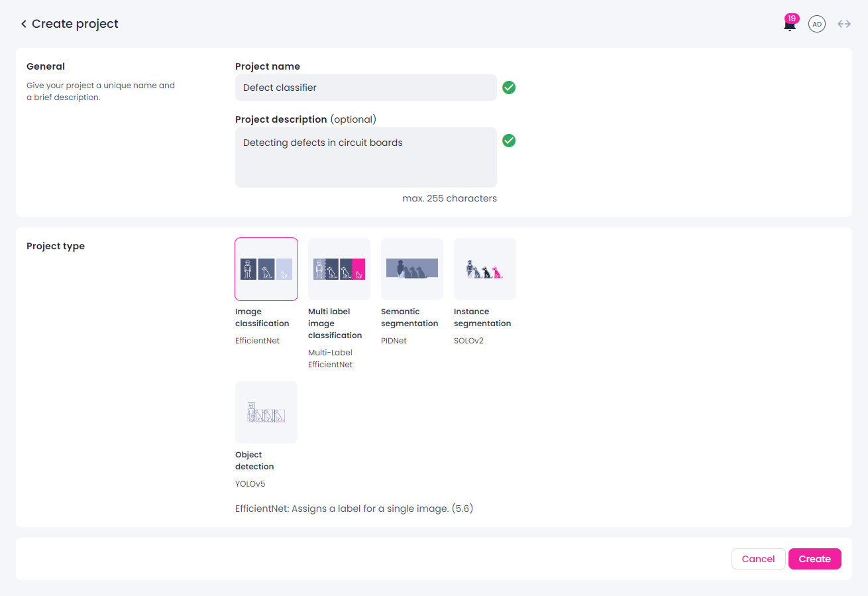This screenshot has height=596, width=868.
Task: Choose the Object detection project type tile
Action: pos(266,412)
